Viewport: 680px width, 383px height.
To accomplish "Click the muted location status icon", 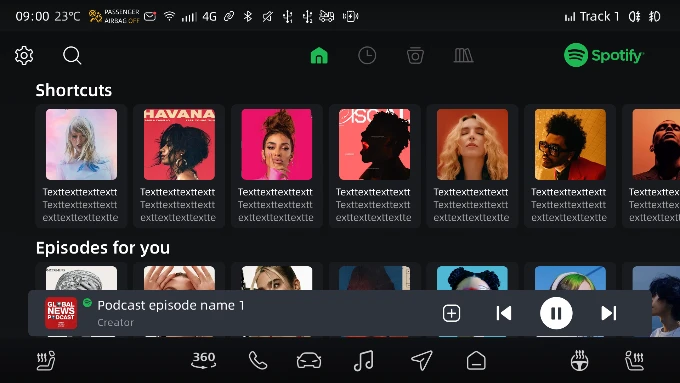I will (268, 16).
